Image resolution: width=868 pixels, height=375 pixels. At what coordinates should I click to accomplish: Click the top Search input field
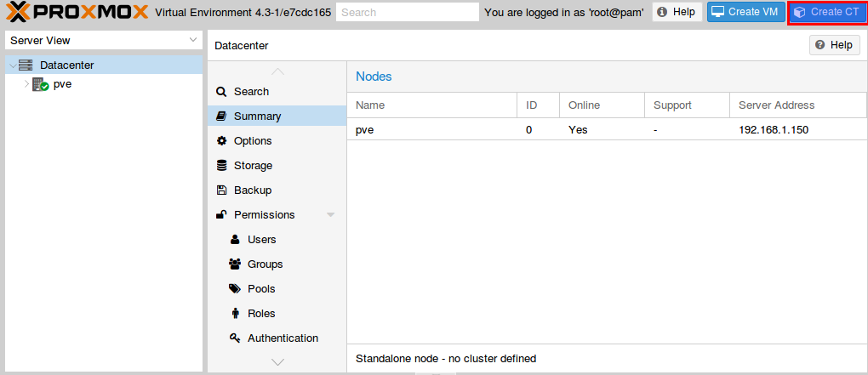coord(408,12)
